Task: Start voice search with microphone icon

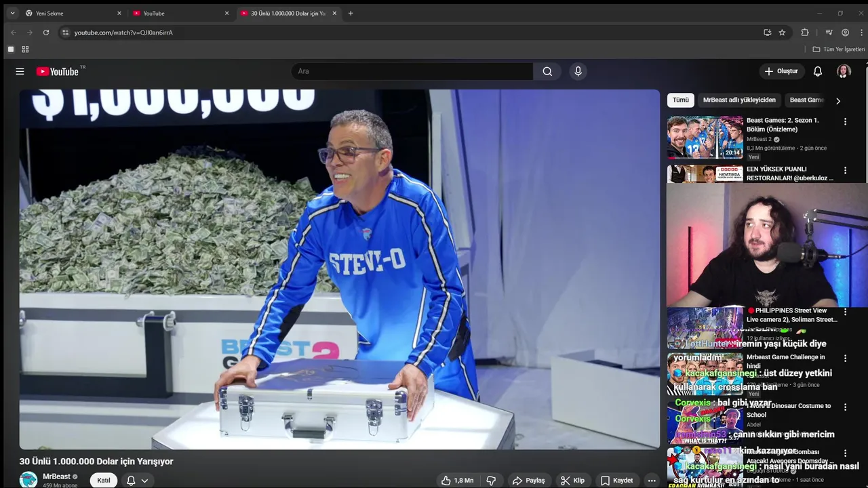Action: (578, 71)
